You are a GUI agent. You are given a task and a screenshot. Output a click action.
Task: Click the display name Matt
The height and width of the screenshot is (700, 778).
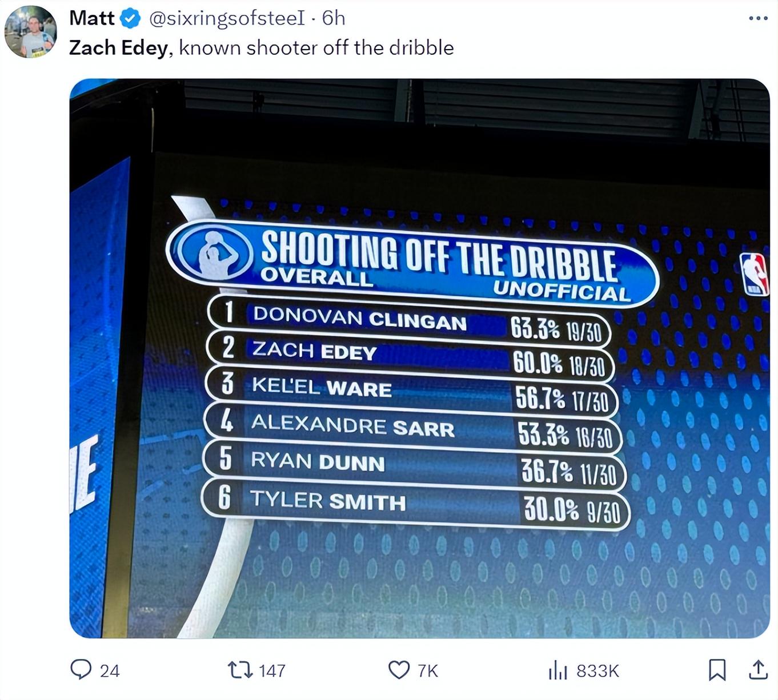click(x=91, y=18)
